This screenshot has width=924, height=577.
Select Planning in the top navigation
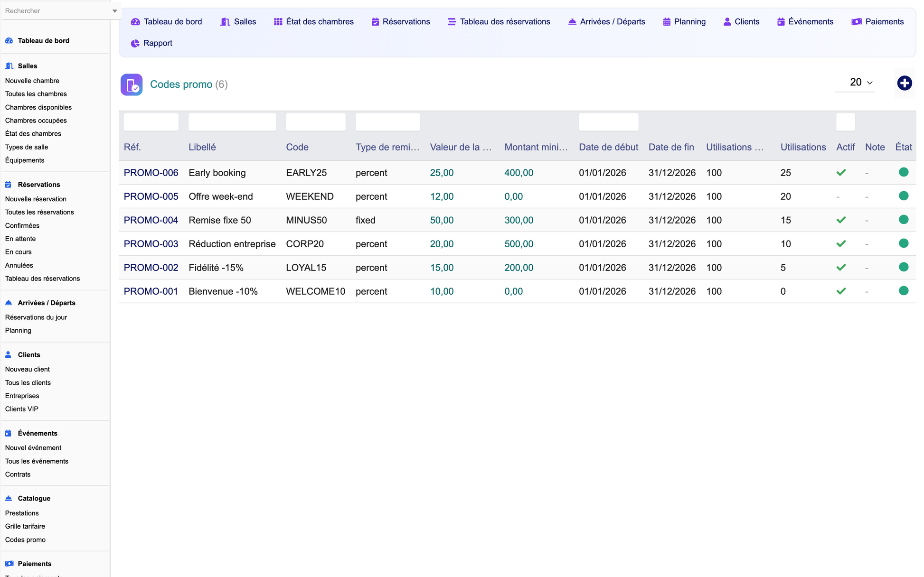684,22
